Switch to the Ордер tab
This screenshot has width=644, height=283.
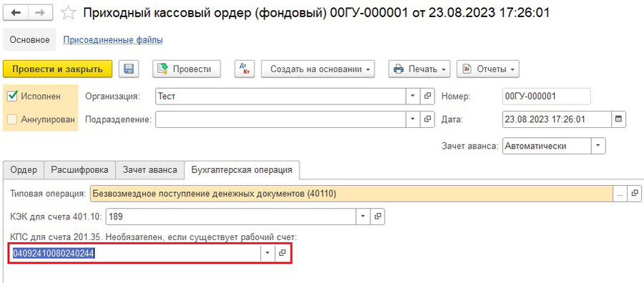(x=24, y=169)
